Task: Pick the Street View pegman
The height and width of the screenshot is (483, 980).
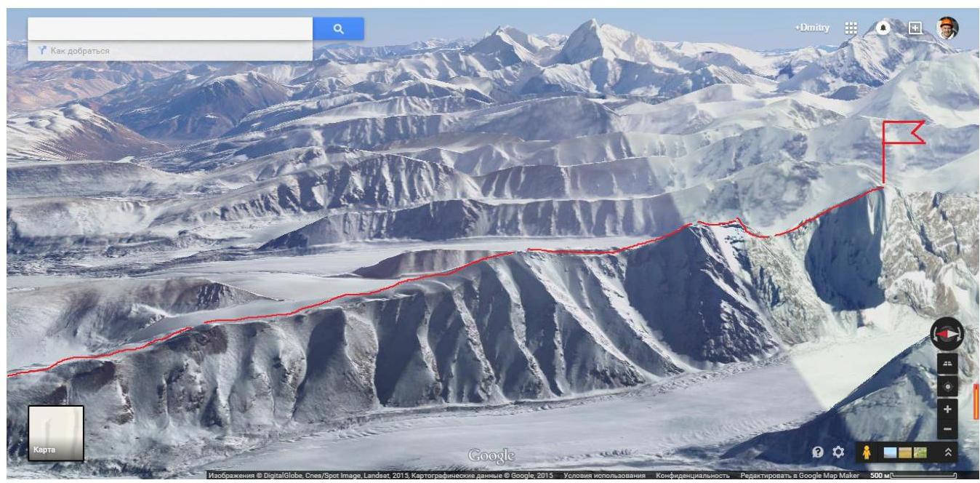Action: (867, 452)
